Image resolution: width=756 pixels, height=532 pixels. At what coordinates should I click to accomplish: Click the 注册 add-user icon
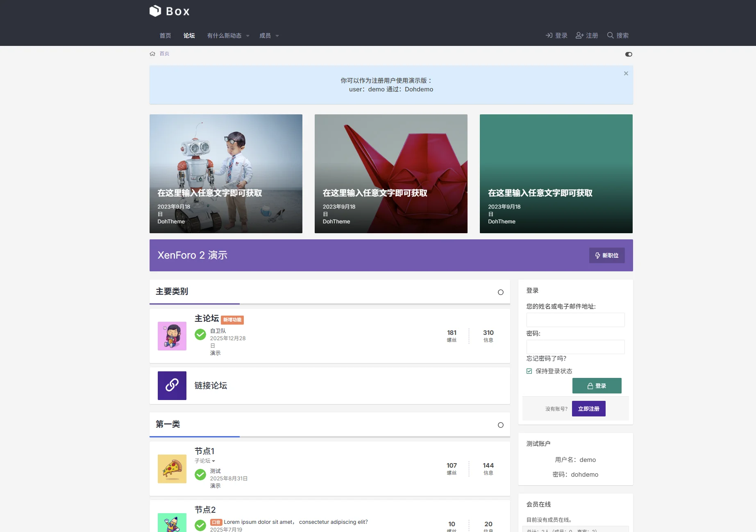(579, 35)
